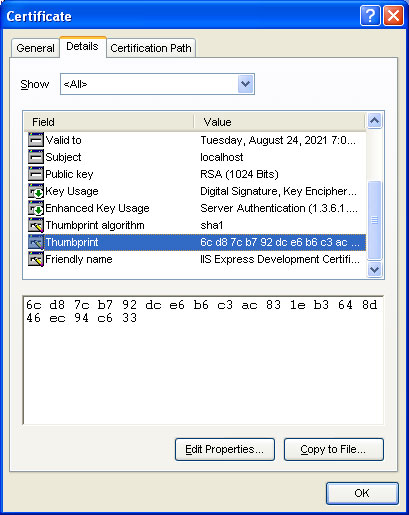Confirm the dialog with OK
This screenshot has width=409, height=515.
click(362, 493)
